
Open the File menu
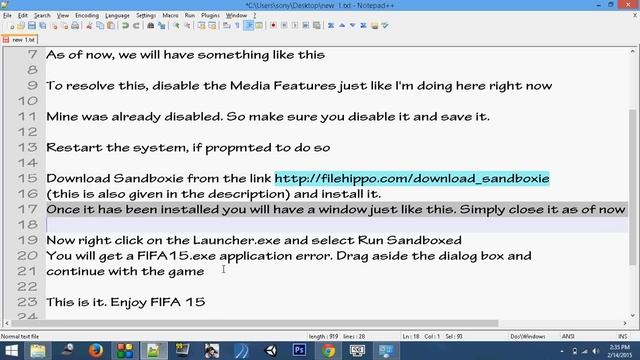click(x=7, y=16)
